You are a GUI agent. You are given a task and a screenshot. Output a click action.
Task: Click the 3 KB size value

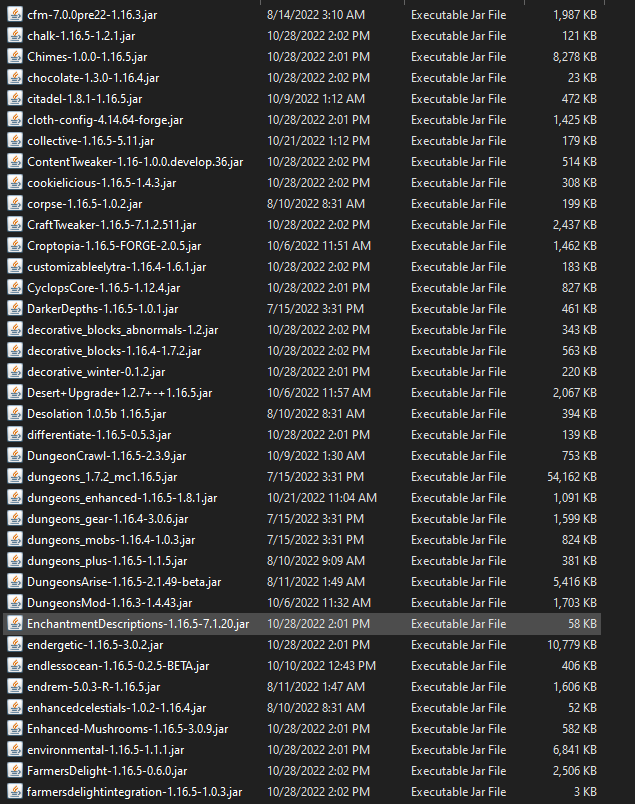point(585,792)
